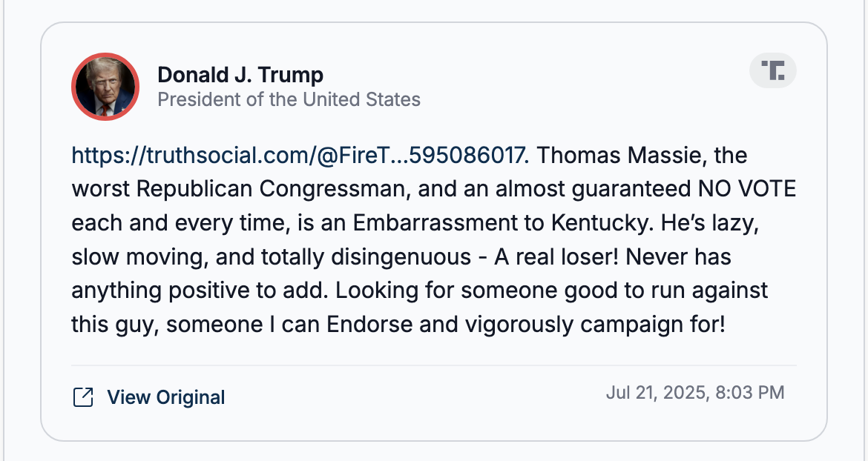Click the Jul 21, 2025 timestamp
Viewport: 868px width, 461px height.
(656, 393)
